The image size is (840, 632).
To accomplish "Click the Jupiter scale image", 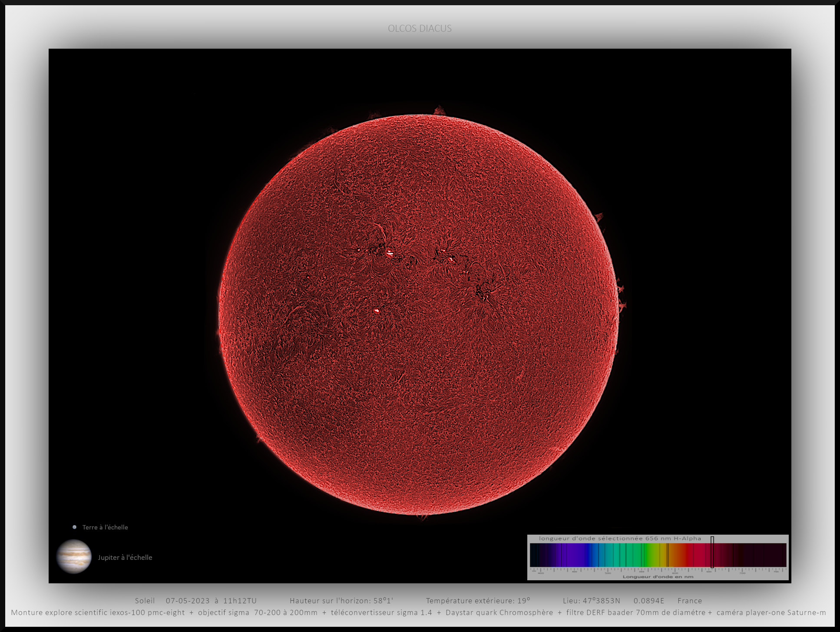I will pos(74,556).
